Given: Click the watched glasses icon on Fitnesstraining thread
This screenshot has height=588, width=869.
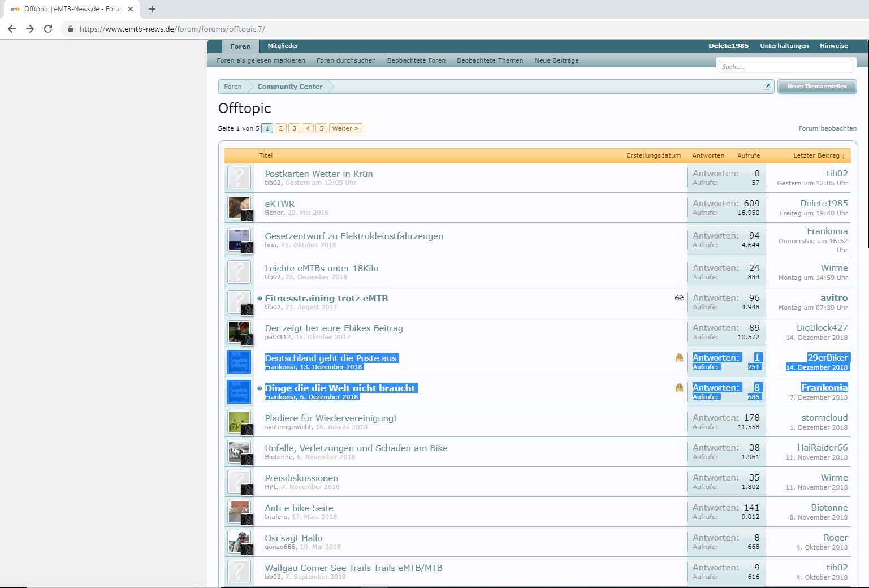Looking at the screenshot, I should click(x=679, y=298).
